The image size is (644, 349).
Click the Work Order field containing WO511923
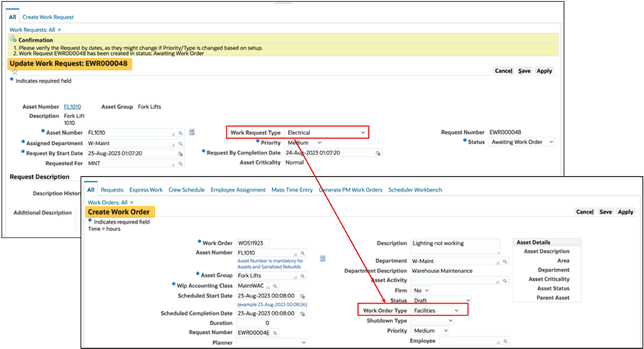[x=253, y=243]
